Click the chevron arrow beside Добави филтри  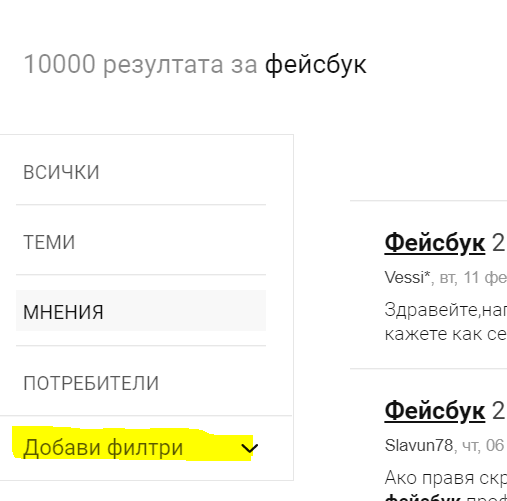click(250, 448)
